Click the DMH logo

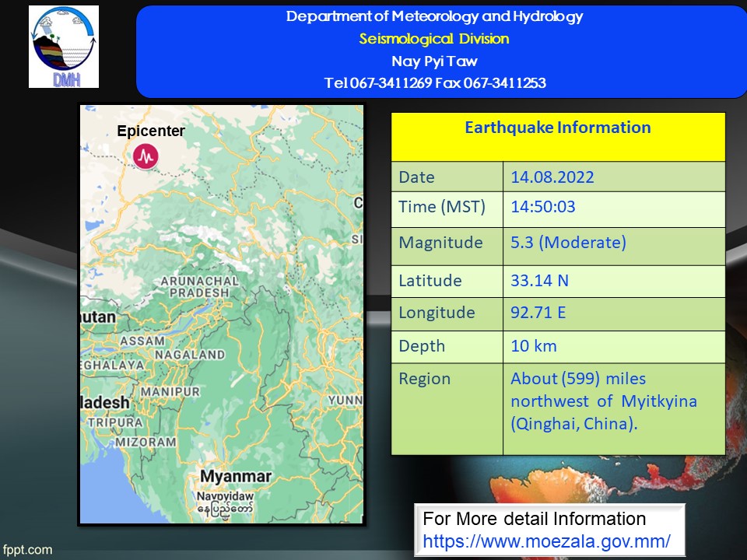64,47
